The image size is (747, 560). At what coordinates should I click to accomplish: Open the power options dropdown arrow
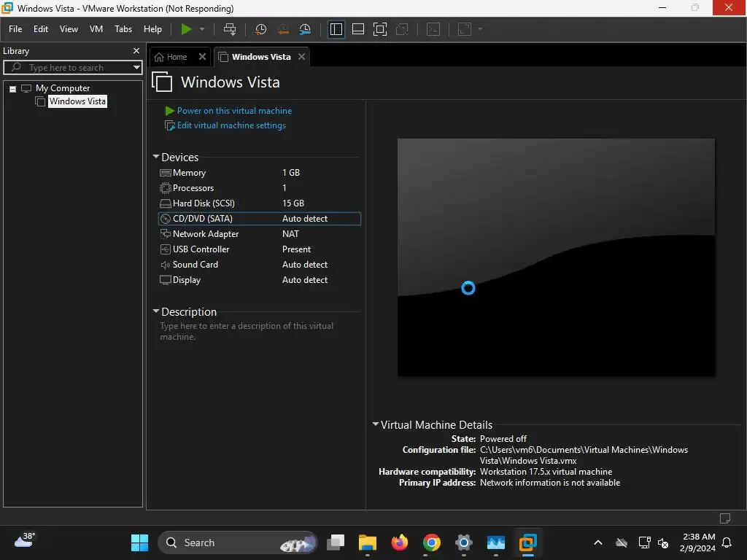coord(202,29)
